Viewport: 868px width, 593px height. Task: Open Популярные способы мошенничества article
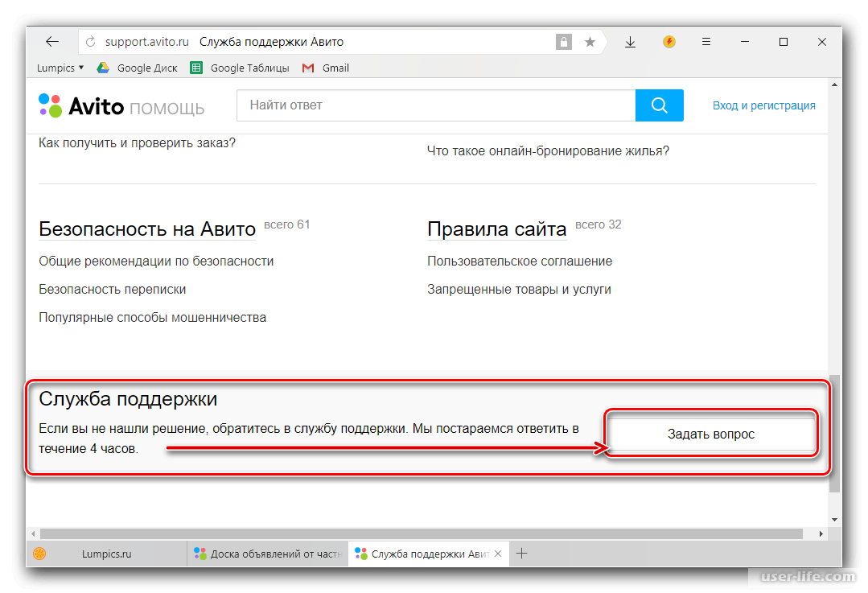click(x=152, y=317)
